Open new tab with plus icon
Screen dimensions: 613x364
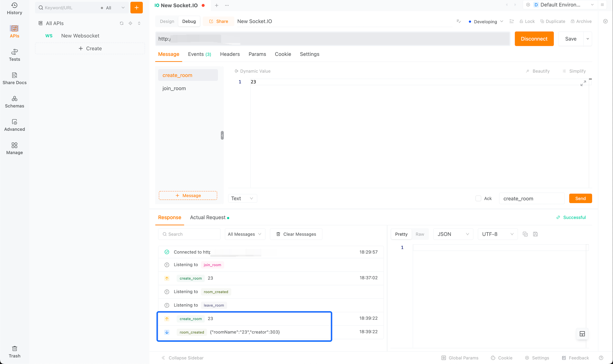(x=217, y=5)
